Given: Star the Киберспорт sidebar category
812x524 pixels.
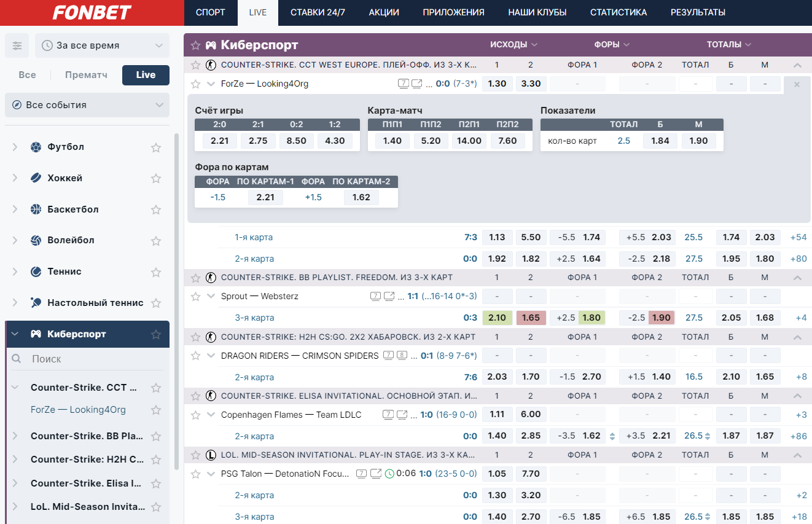Looking at the screenshot, I should pyautogui.click(x=156, y=334).
